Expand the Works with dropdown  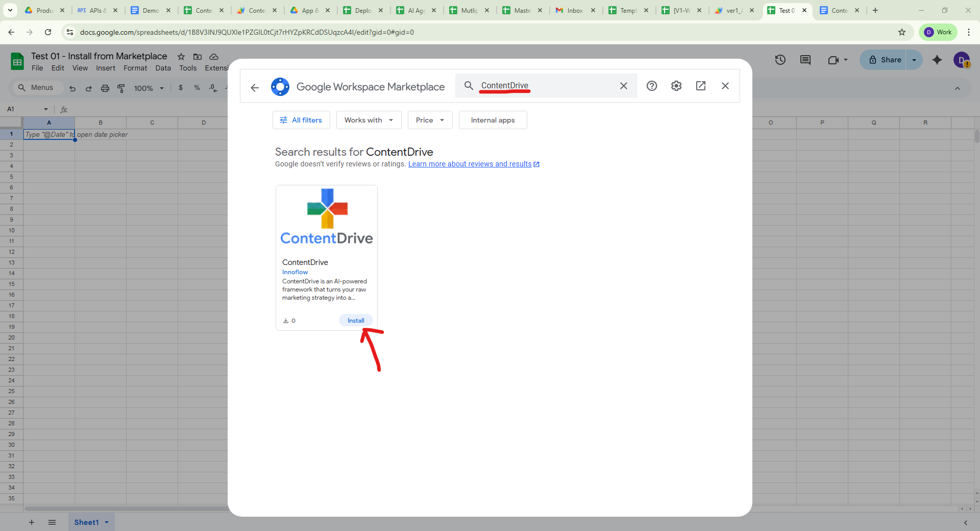pyautogui.click(x=369, y=120)
